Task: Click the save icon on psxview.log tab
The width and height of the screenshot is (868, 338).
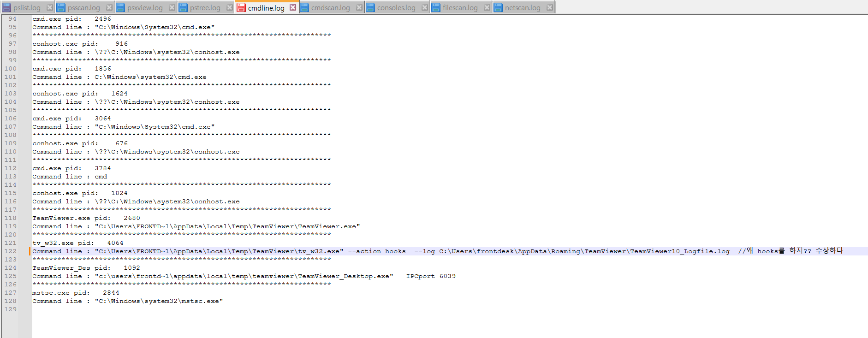Action: (120, 7)
